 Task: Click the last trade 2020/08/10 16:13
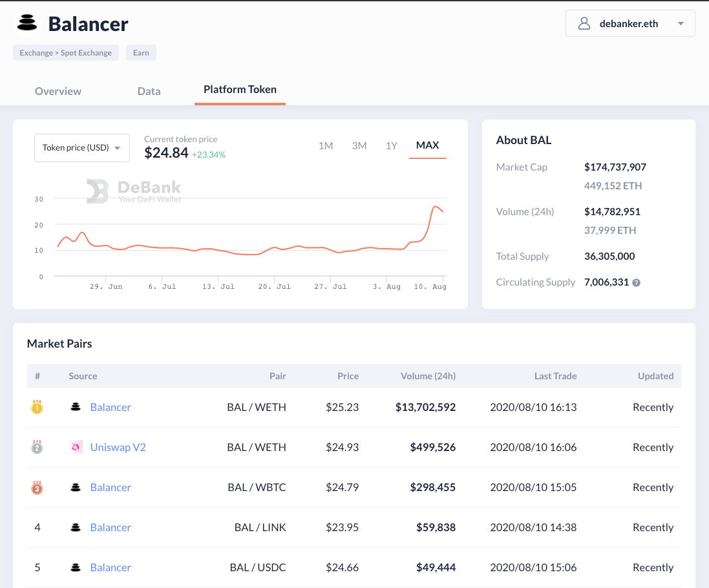coord(533,407)
